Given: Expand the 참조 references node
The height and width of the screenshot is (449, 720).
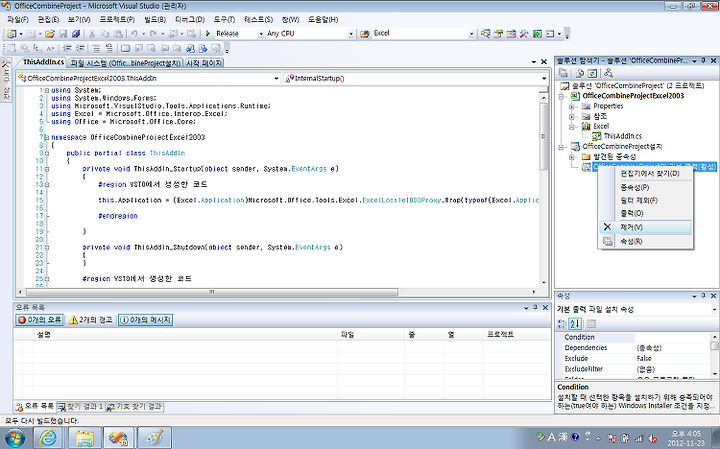Looking at the screenshot, I should [x=572, y=116].
